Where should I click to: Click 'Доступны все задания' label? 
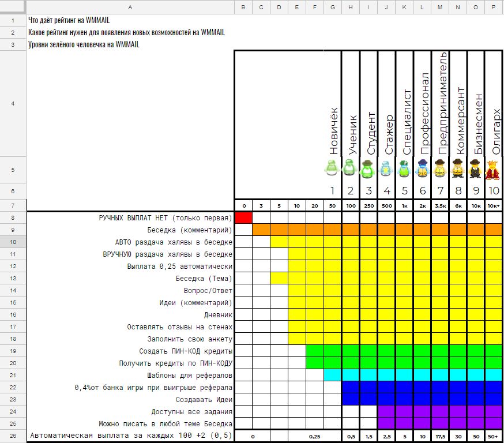tap(192, 412)
